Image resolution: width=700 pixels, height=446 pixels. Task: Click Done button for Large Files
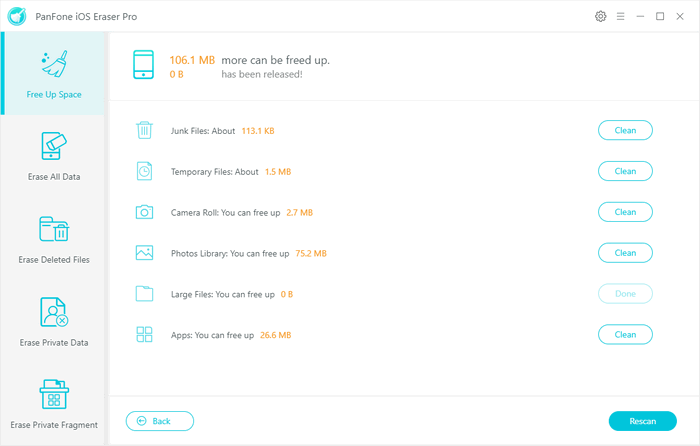(625, 294)
